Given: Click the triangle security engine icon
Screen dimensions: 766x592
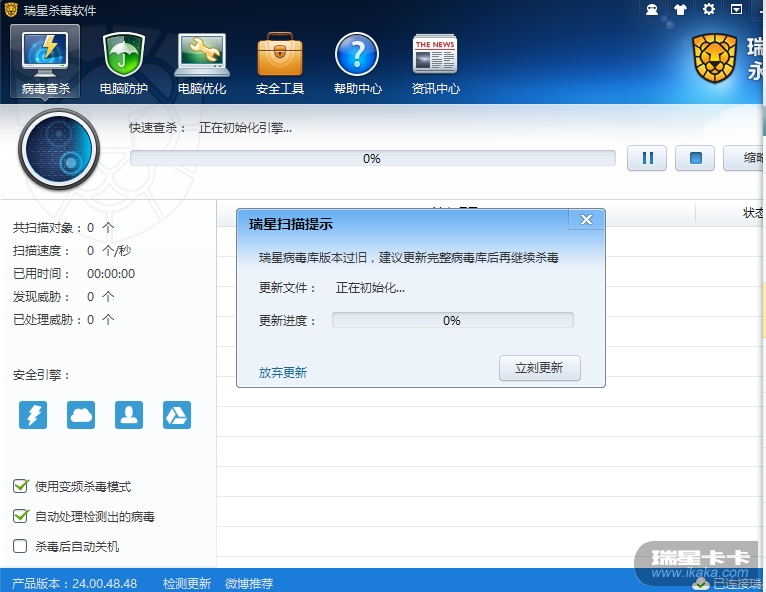Looking at the screenshot, I should coord(177,415).
